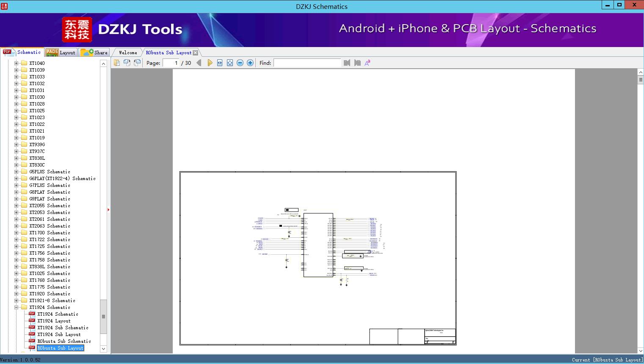The image size is (644, 364).
Task: Select XT1920 Schematic folder icon
Action: click(x=24, y=294)
